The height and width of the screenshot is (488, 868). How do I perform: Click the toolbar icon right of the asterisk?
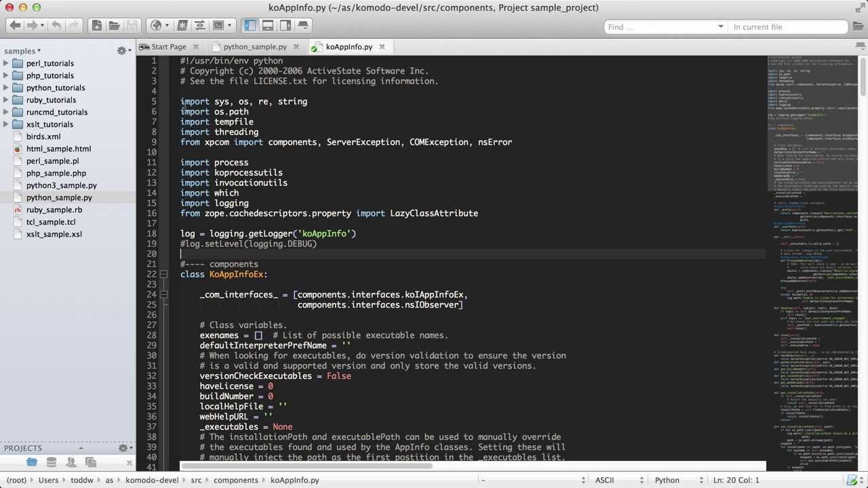(199, 26)
